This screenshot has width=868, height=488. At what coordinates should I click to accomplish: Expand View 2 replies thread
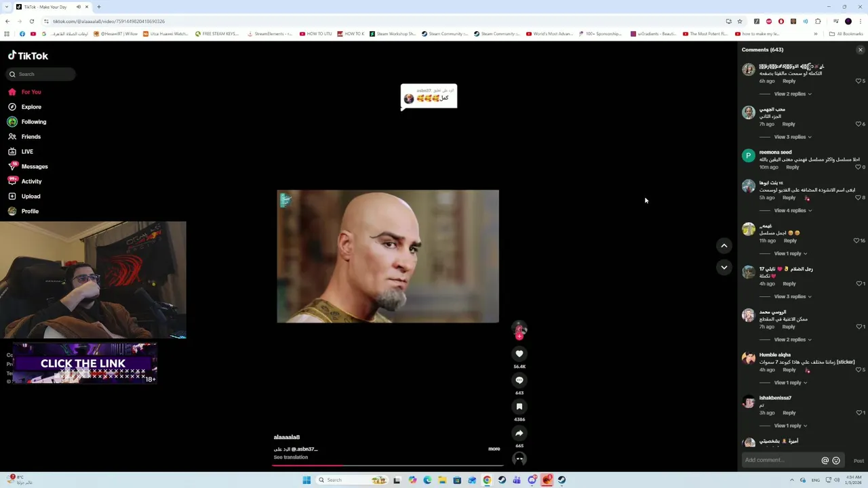coord(793,94)
